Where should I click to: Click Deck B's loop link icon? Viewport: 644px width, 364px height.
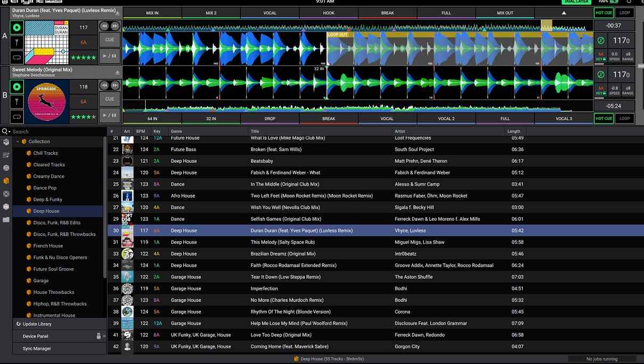[17, 116]
